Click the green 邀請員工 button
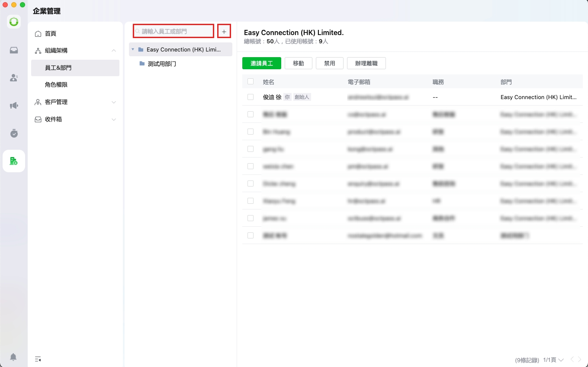Viewport: 588px width, 367px height. tap(261, 63)
